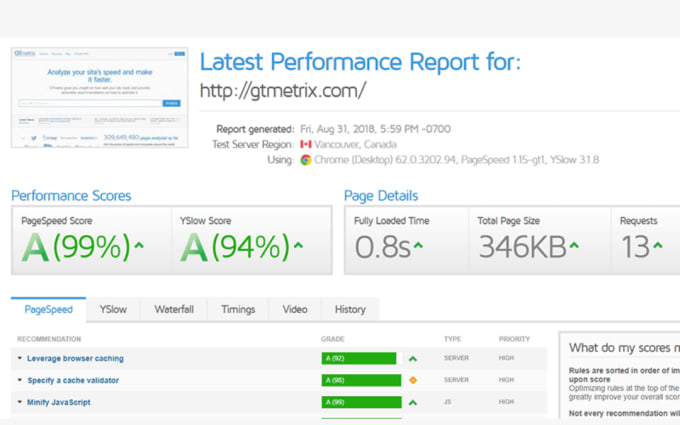The width and height of the screenshot is (680, 425).
Task: Expand Minify JavaScript disclosure triangle
Action: 20,402
